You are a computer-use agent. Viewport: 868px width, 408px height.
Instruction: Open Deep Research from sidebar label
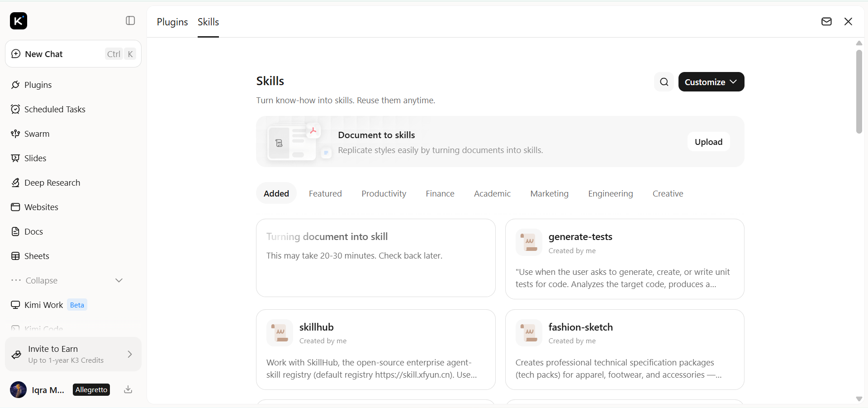pyautogui.click(x=52, y=182)
